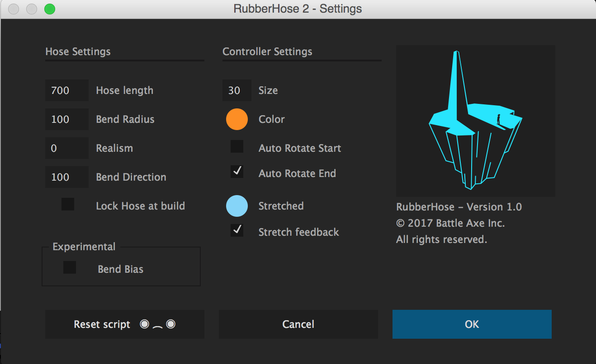Click the All rights reserved text
Image resolution: width=596 pixels, height=364 pixels.
(442, 239)
